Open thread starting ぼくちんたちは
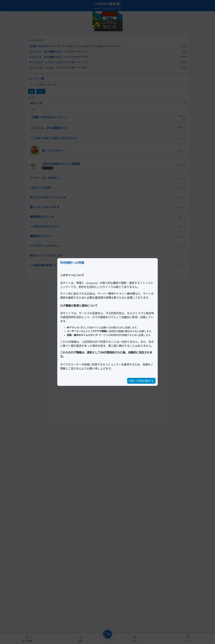 [107, 197]
